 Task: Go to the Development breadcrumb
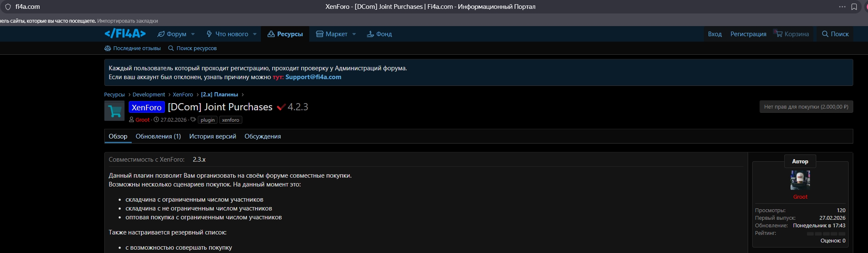point(149,95)
